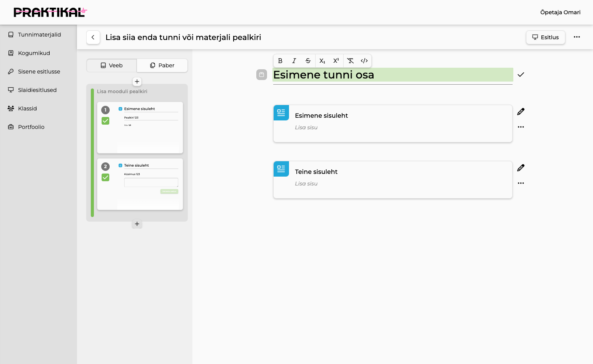Start presentation with Esitlus button

(x=545, y=37)
